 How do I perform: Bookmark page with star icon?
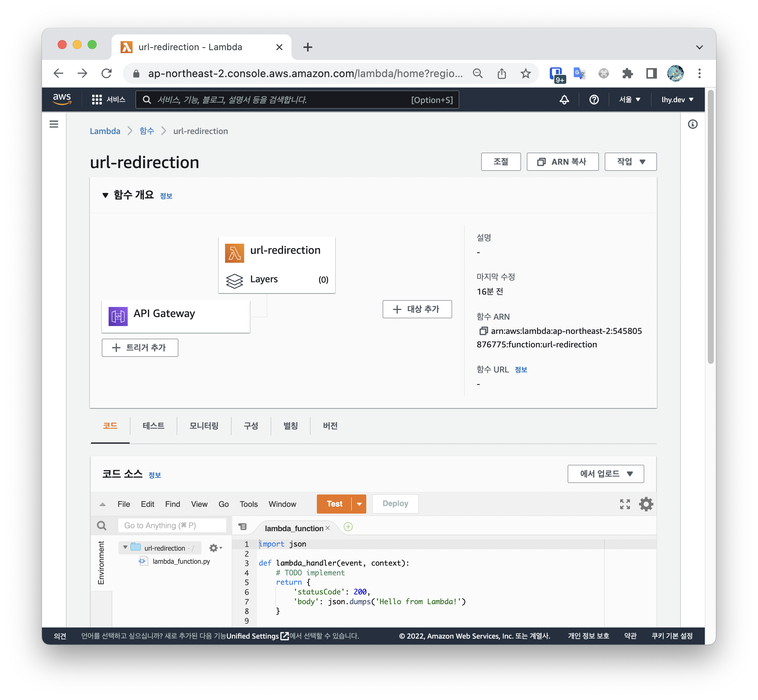coord(525,73)
